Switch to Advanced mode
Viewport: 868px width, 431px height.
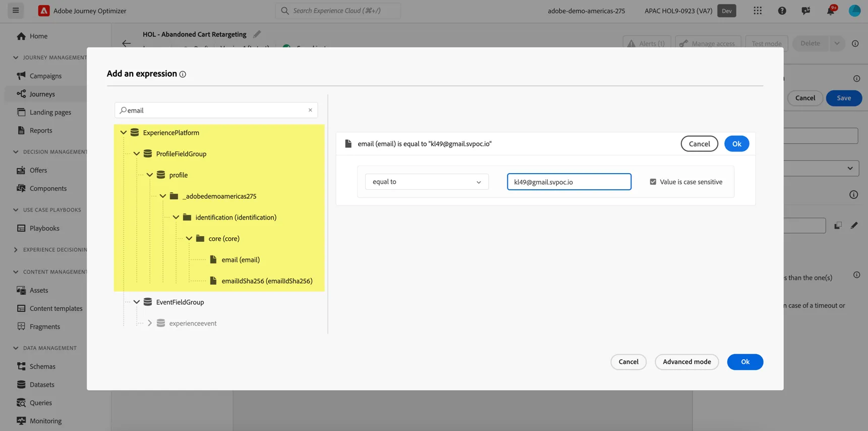(686, 362)
